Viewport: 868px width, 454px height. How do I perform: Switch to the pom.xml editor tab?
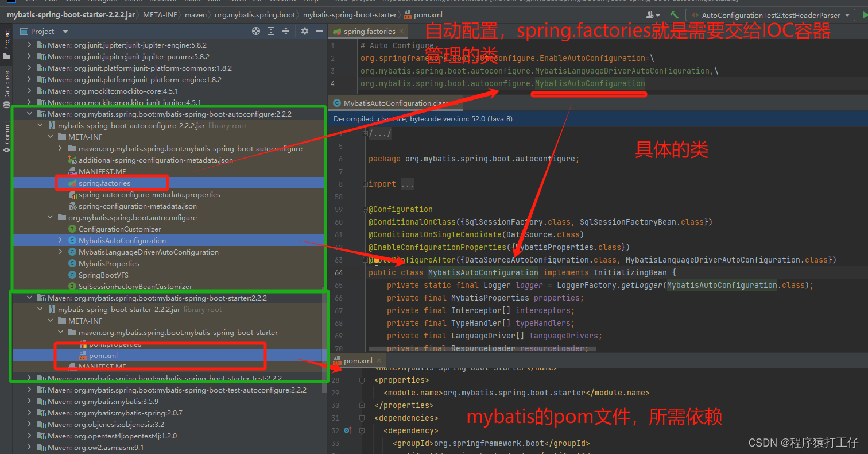click(358, 361)
